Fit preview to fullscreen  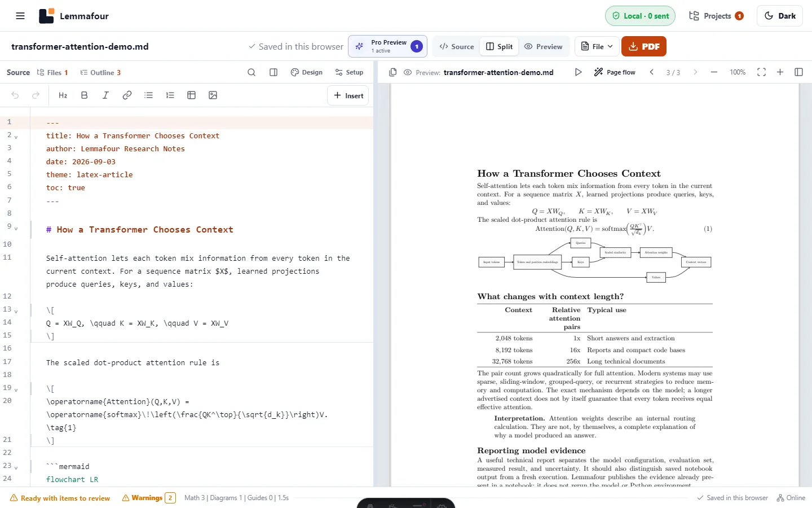[x=761, y=72]
